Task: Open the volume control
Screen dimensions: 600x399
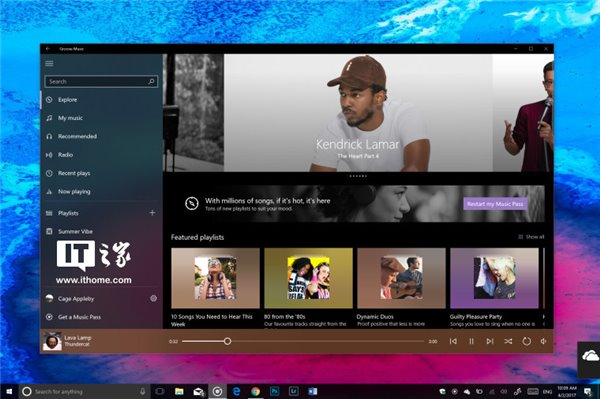Action: 543,341
